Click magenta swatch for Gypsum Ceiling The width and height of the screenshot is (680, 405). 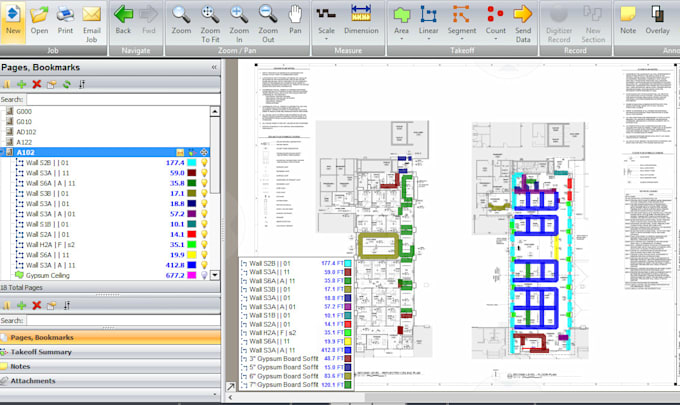(x=191, y=275)
